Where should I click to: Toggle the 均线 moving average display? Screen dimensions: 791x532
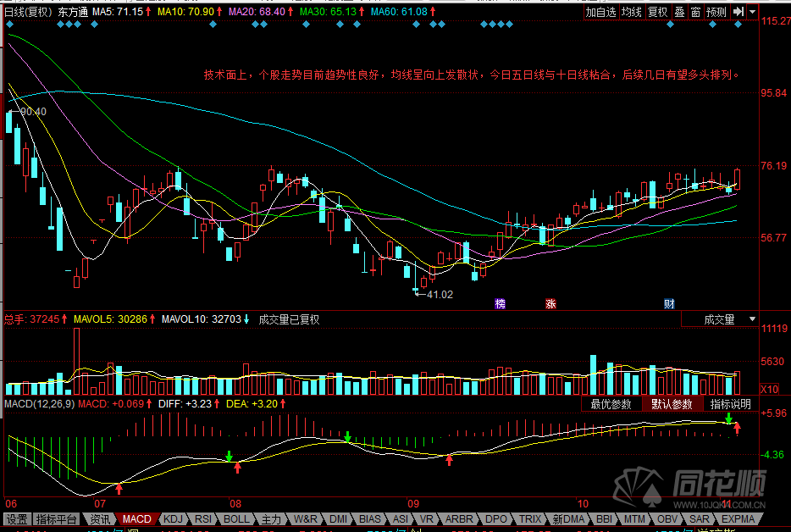(631, 12)
